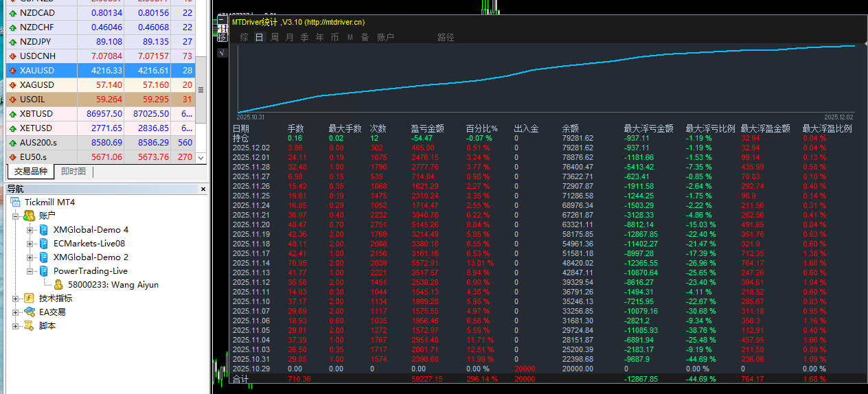The width and height of the screenshot is (868, 394).
Task: Click the 技术指标 indicators function icon
Action: (x=29, y=298)
